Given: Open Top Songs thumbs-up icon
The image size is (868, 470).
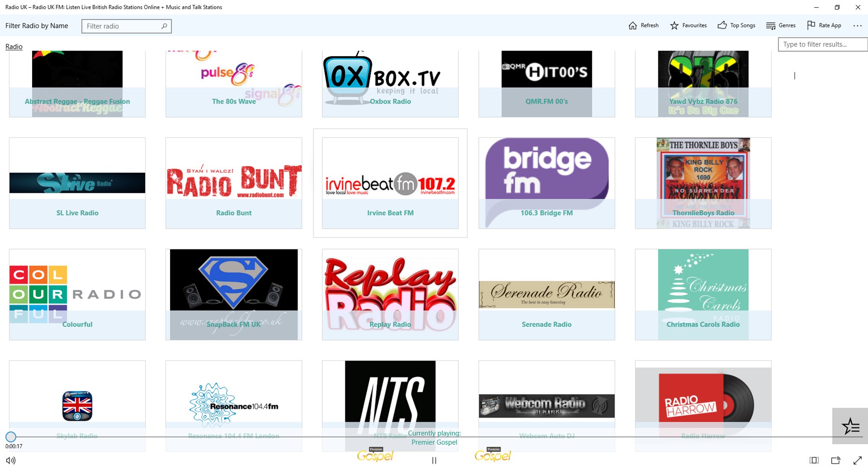Looking at the screenshot, I should coord(722,25).
